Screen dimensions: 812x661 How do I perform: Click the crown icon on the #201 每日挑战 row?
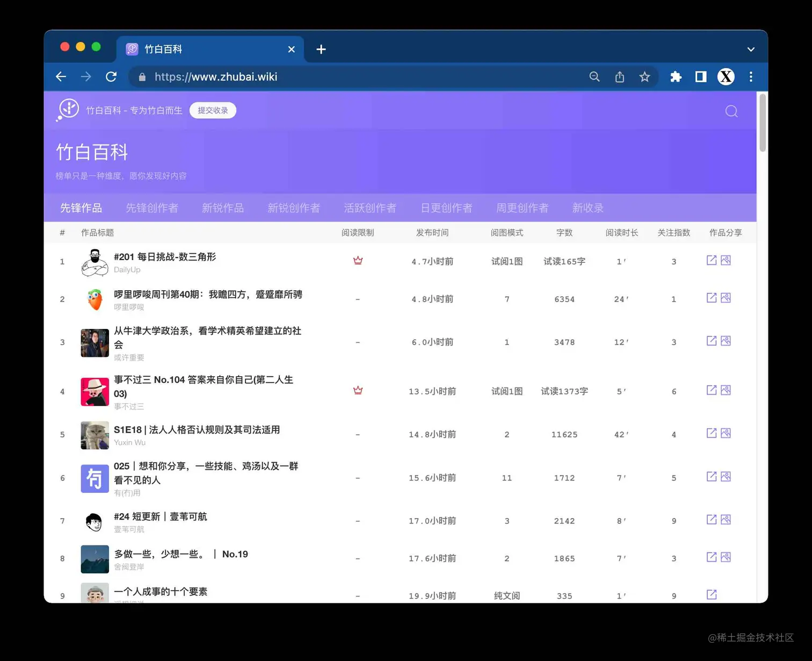click(x=358, y=260)
